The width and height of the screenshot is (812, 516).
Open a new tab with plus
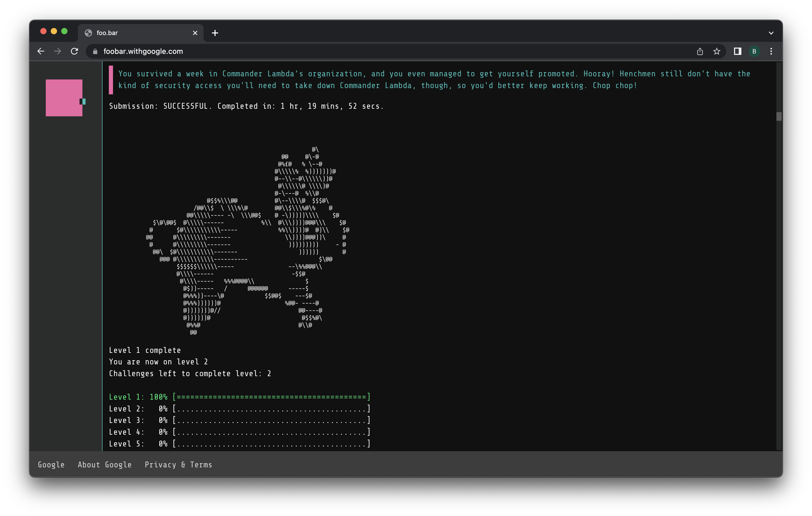point(215,33)
